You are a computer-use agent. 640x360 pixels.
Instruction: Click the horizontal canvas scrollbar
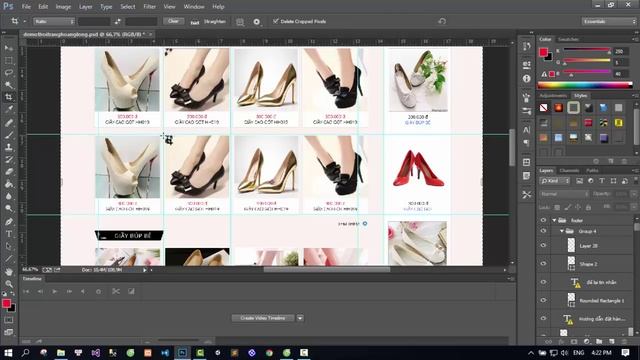pyautogui.click(x=327, y=269)
